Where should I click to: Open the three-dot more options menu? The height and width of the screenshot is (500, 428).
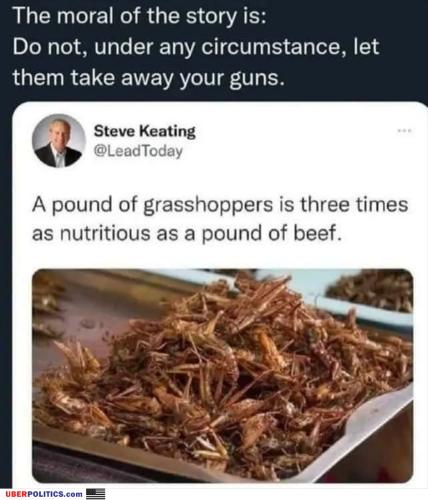(x=405, y=130)
